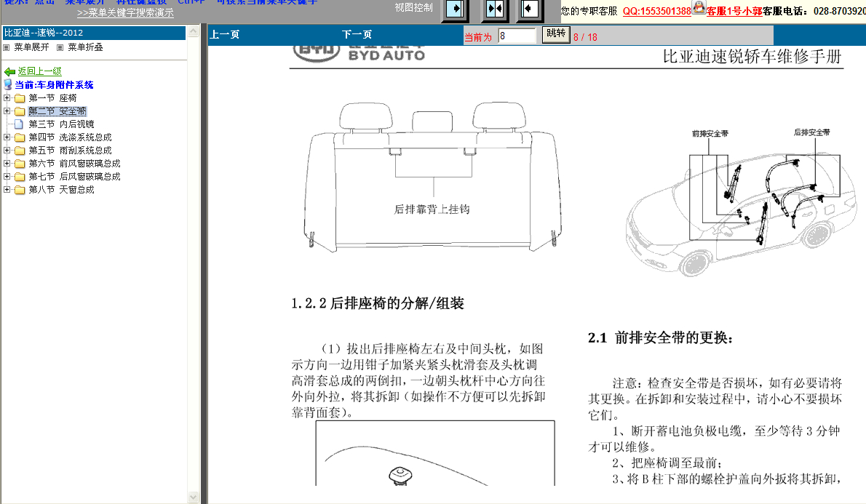Image resolution: width=866 pixels, height=504 pixels.
Task: Click the QQ penguin customer service icon
Action: [699, 7]
